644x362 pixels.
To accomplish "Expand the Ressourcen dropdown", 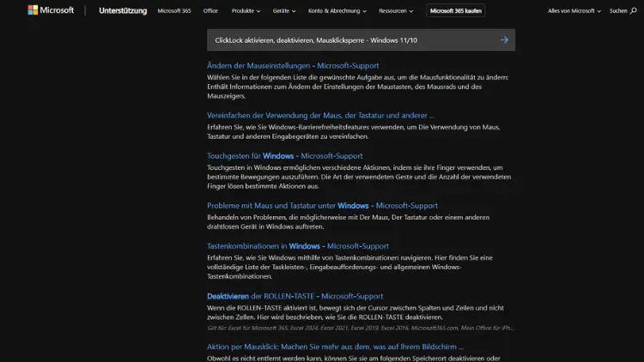I will 396,10.
